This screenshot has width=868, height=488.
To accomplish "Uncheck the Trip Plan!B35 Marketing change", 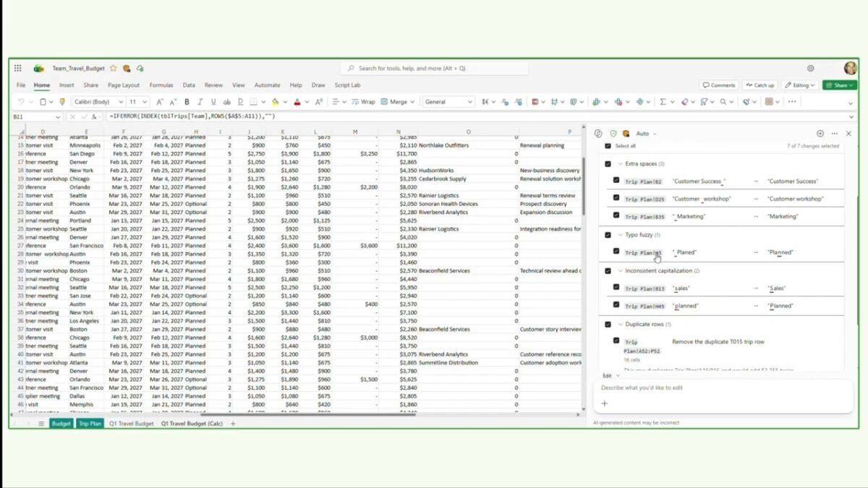I will pos(616,215).
